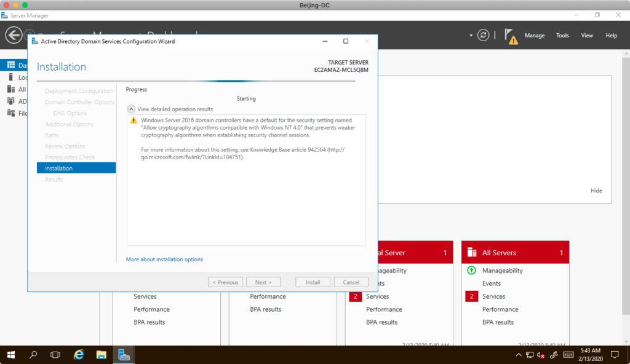Open Internet Explorer from the taskbar
This screenshot has width=630, height=364.
click(x=79, y=355)
